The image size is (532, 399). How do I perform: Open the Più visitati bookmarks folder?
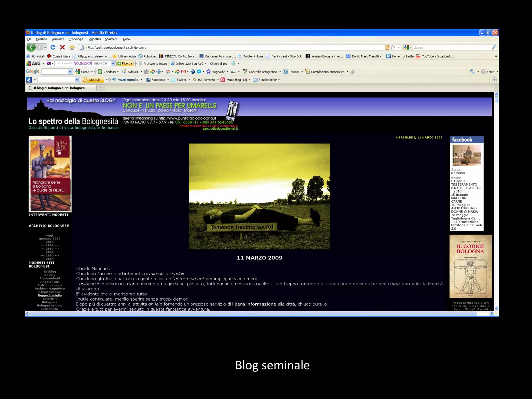pyautogui.click(x=36, y=56)
